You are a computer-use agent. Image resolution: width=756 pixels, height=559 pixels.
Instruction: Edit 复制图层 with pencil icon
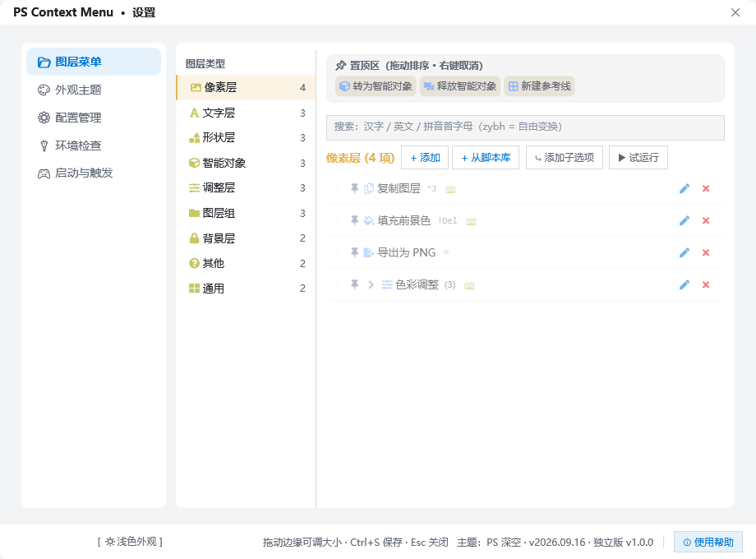pyautogui.click(x=685, y=188)
